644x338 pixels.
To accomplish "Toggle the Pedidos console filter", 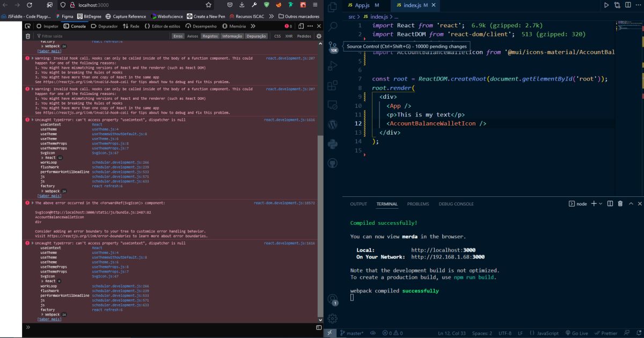I will [x=304, y=36].
